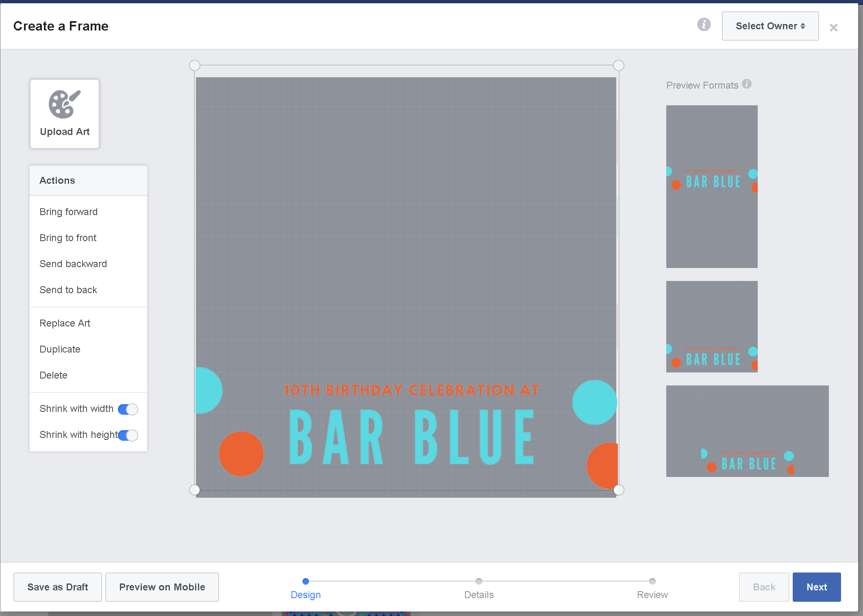
Task: Click the Preview Formats info icon
Action: [746, 84]
